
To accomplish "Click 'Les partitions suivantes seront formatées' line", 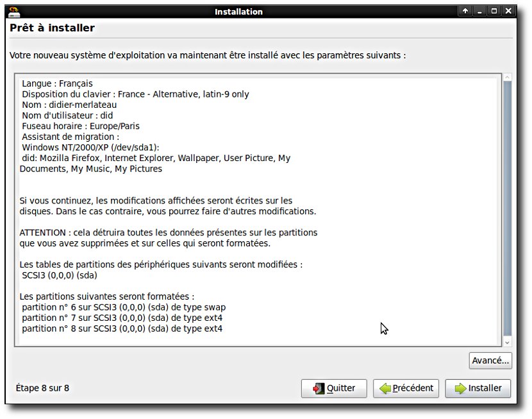I will [x=107, y=296].
